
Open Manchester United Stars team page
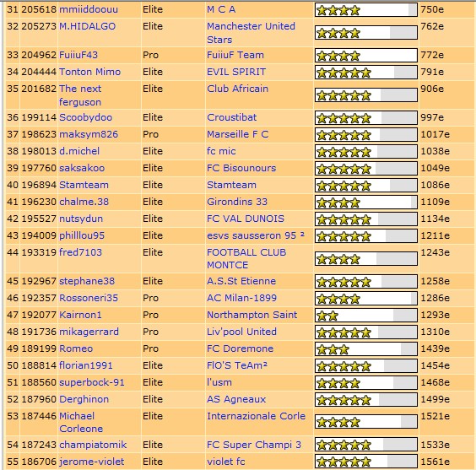[251, 33]
